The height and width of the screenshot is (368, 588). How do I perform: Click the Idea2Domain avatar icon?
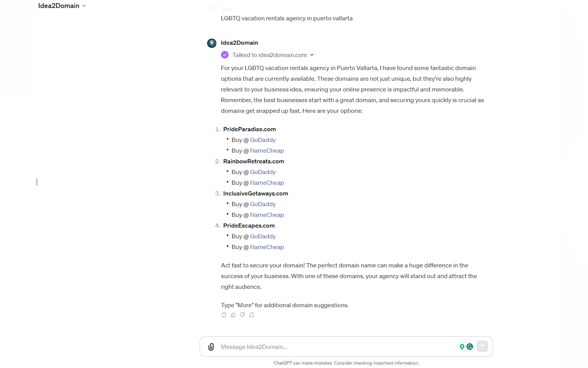[212, 43]
